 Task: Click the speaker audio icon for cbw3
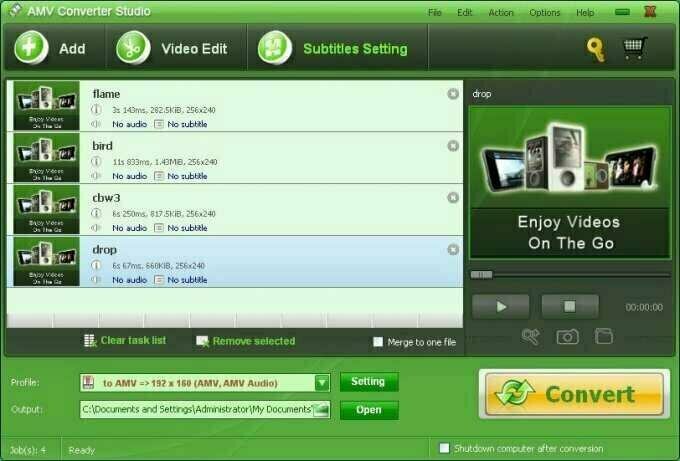click(96, 228)
